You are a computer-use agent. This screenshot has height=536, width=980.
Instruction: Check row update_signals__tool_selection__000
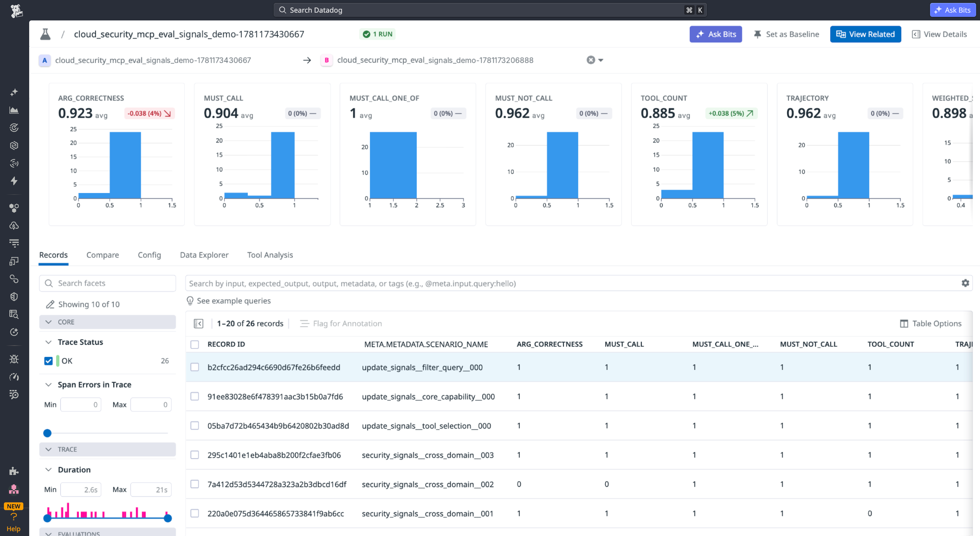pyautogui.click(x=195, y=426)
